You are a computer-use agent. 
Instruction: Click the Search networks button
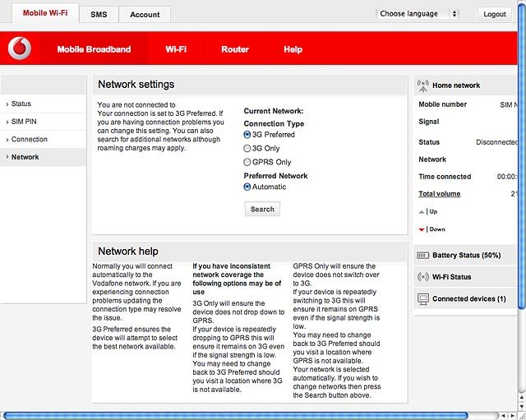click(262, 209)
